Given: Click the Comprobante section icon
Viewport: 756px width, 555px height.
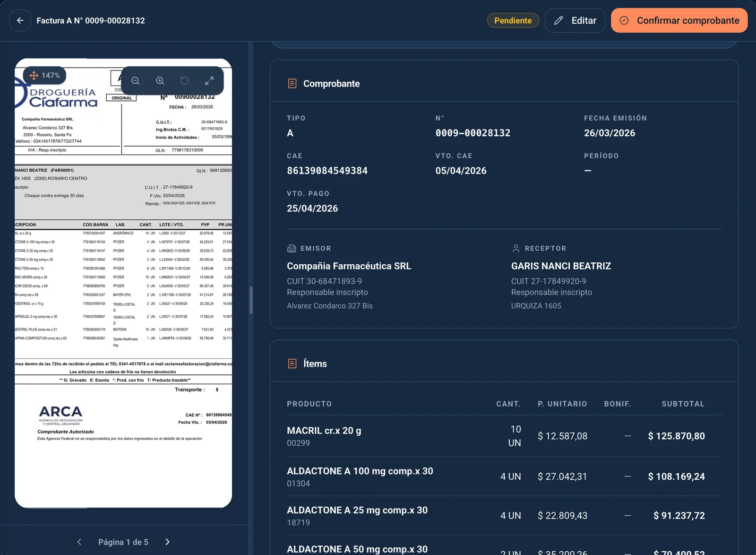Looking at the screenshot, I should click(x=292, y=84).
